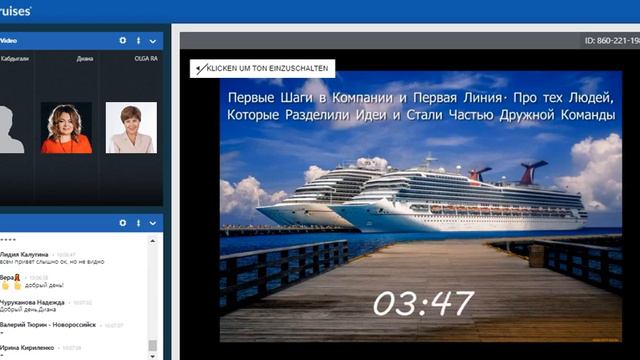Click chat message 'добрый день!'
The height and width of the screenshot is (360, 640).
tap(44, 285)
